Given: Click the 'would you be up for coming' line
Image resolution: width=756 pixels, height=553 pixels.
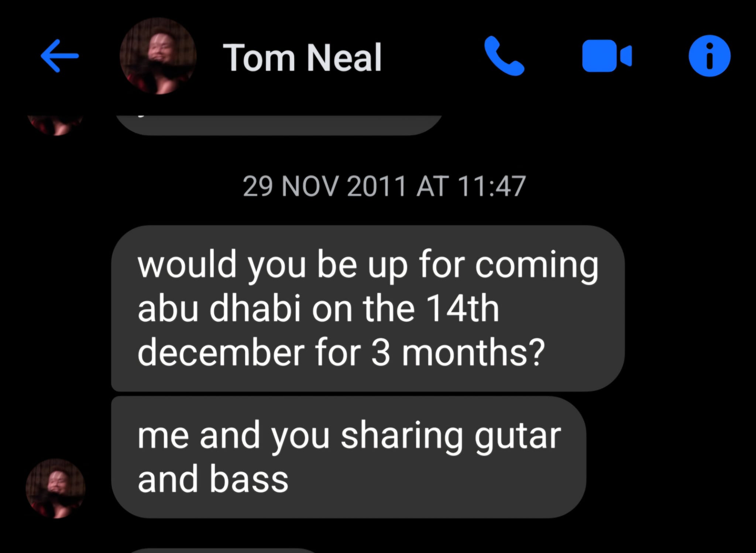Looking at the screenshot, I should pos(367,265).
